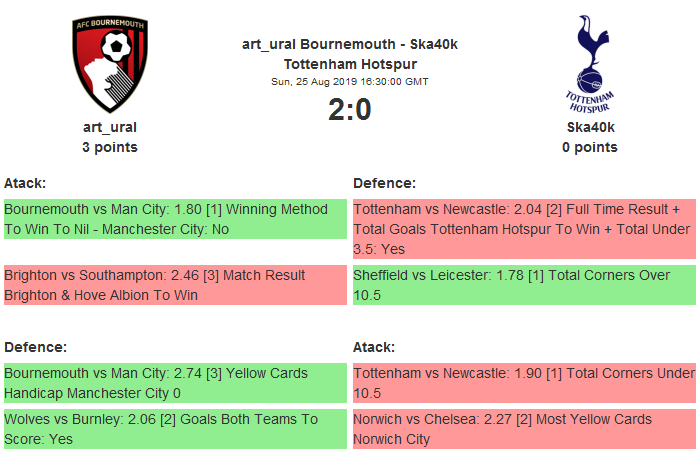Select Tottenham vs Newcastle 1.90 corners bet

[524, 382]
